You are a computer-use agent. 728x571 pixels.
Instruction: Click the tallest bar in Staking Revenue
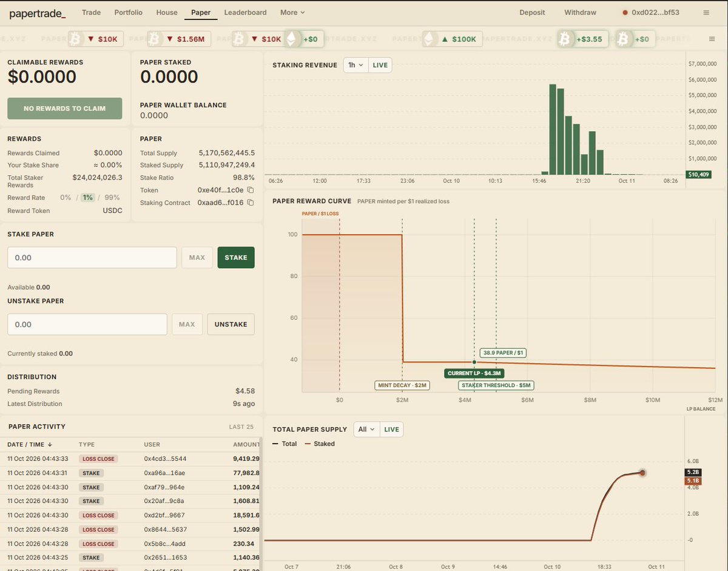coord(553,129)
